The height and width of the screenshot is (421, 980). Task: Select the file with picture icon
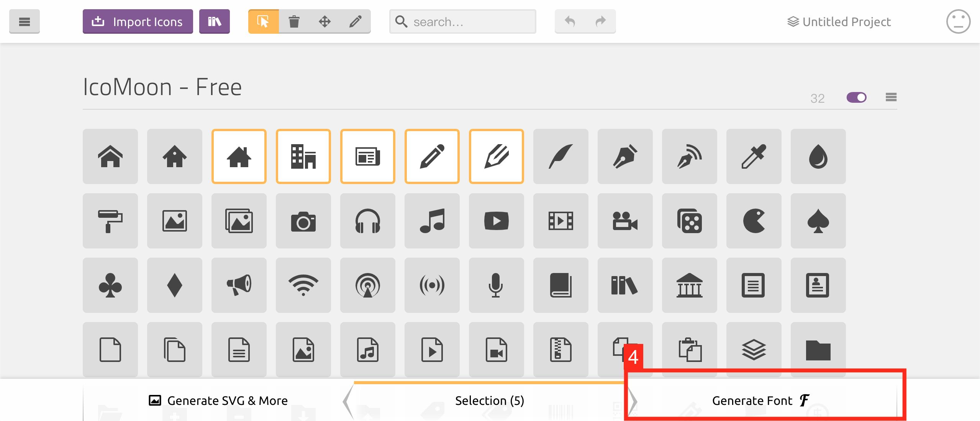click(x=303, y=350)
